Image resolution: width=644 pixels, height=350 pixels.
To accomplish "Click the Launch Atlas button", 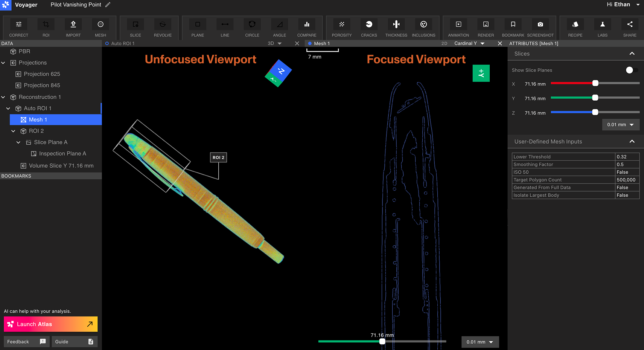I will (x=50, y=324).
